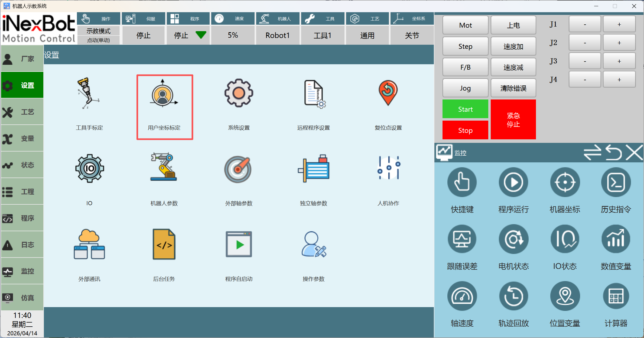
Task: Open user coordinate calibration (用户坐标标定)
Action: coord(164,94)
